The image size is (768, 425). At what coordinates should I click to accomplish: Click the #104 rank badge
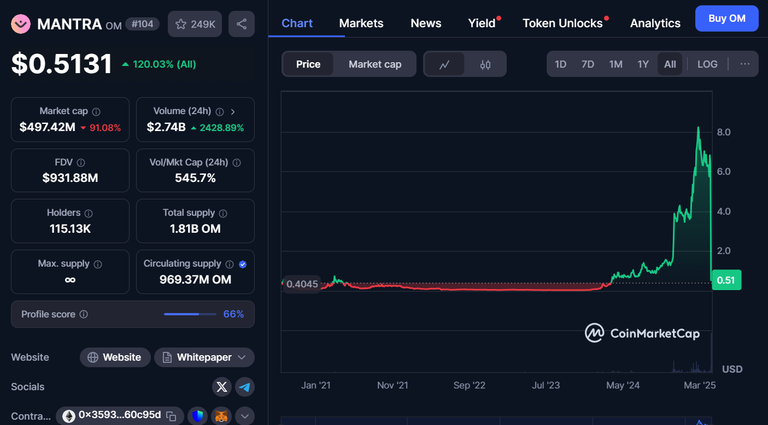coord(142,24)
